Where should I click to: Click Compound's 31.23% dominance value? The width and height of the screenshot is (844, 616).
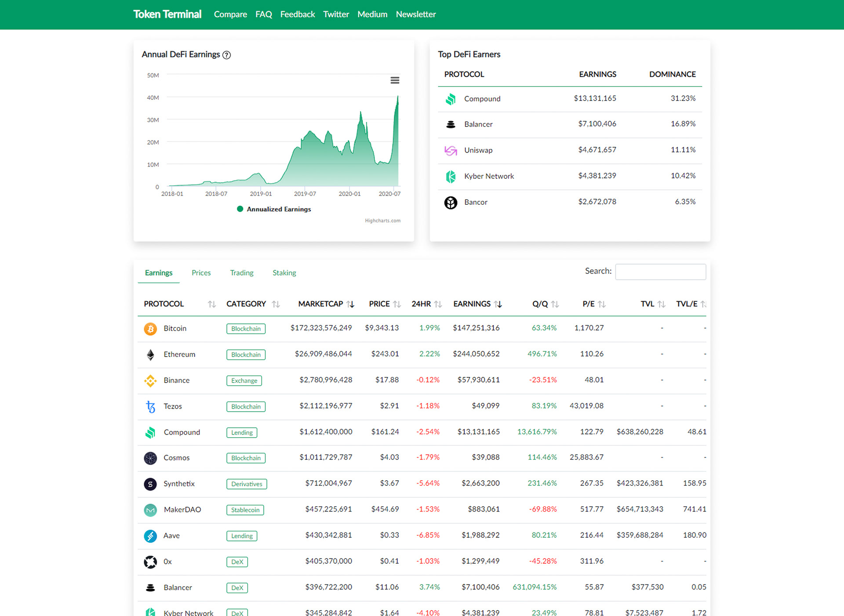[683, 98]
